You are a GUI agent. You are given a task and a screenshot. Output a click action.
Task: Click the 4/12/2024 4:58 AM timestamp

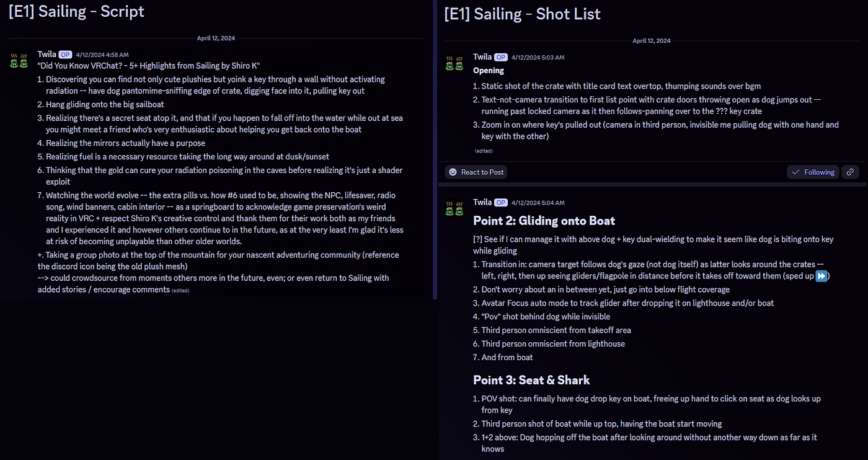pyautogui.click(x=102, y=55)
